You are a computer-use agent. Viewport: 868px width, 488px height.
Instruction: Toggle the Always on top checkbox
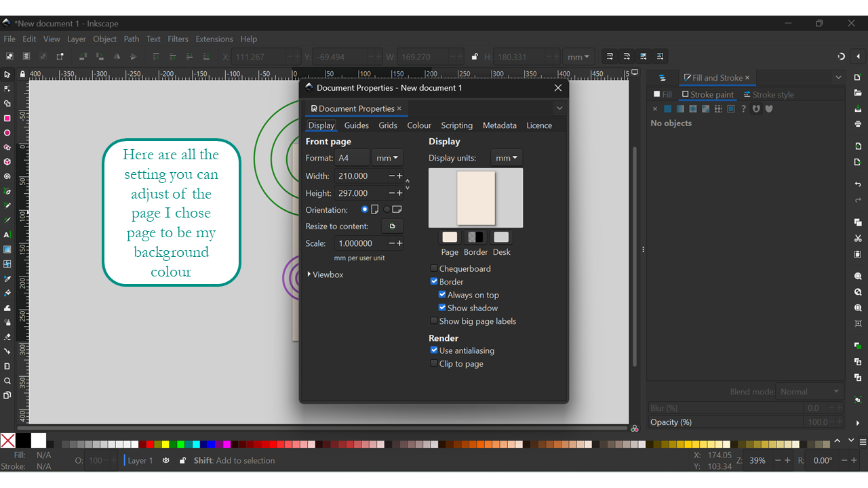[x=442, y=295]
